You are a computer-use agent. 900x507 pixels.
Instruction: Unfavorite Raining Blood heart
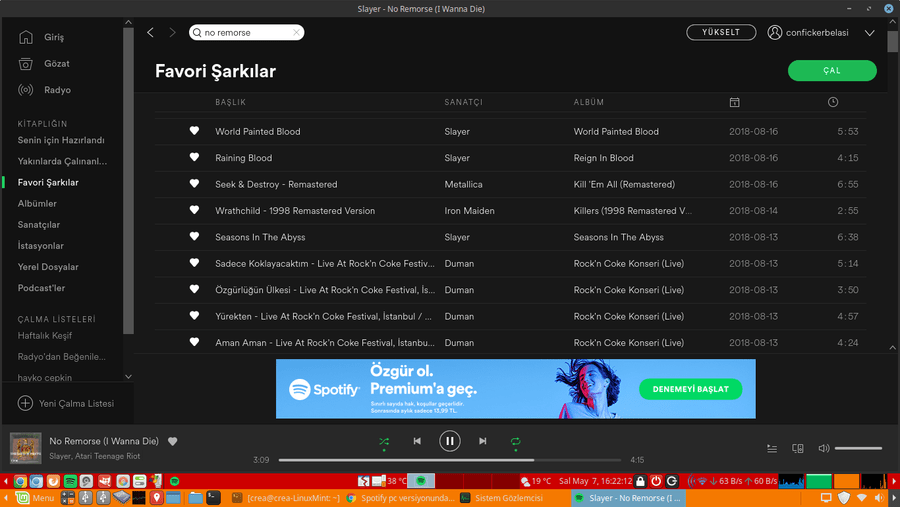195,157
